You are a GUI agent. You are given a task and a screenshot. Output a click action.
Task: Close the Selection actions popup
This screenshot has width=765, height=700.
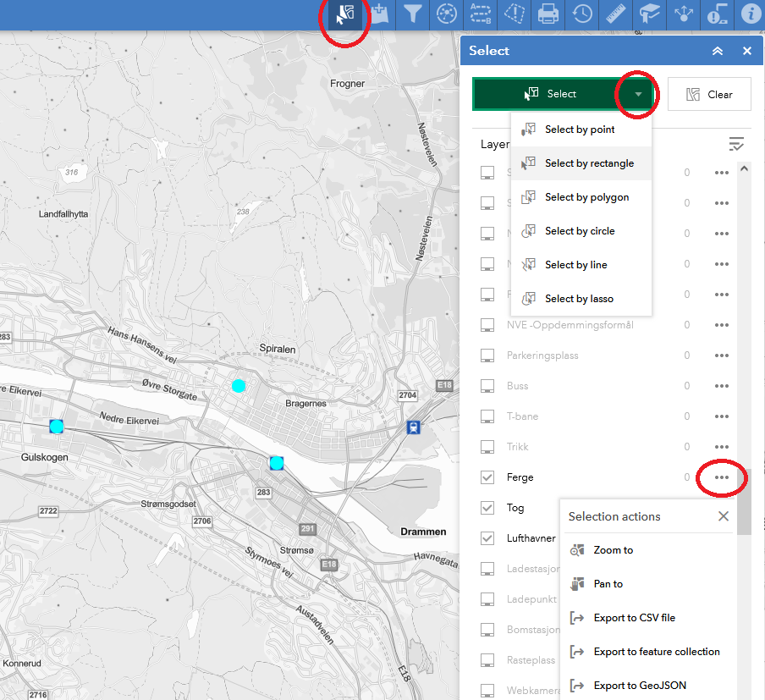[724, 516]
